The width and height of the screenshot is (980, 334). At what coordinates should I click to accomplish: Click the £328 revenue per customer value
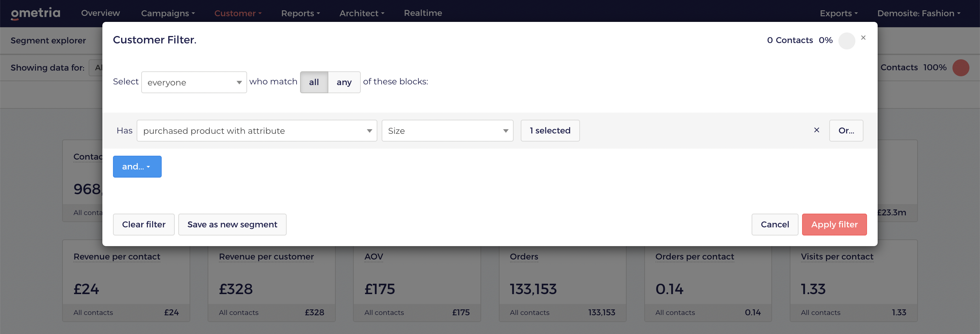click(236, 289)
